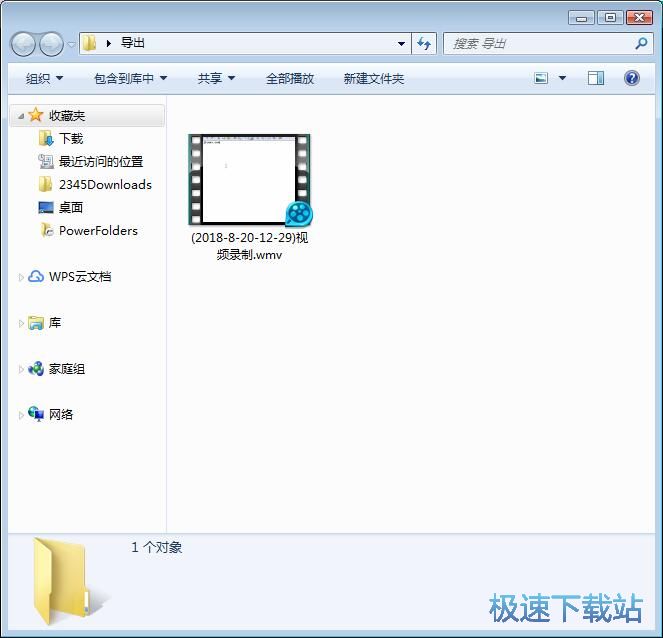Image resolution: width=663 pixels, height=638 pixels.
Task: Click the 2345Downloads folder icon
Action: (45, 184)
